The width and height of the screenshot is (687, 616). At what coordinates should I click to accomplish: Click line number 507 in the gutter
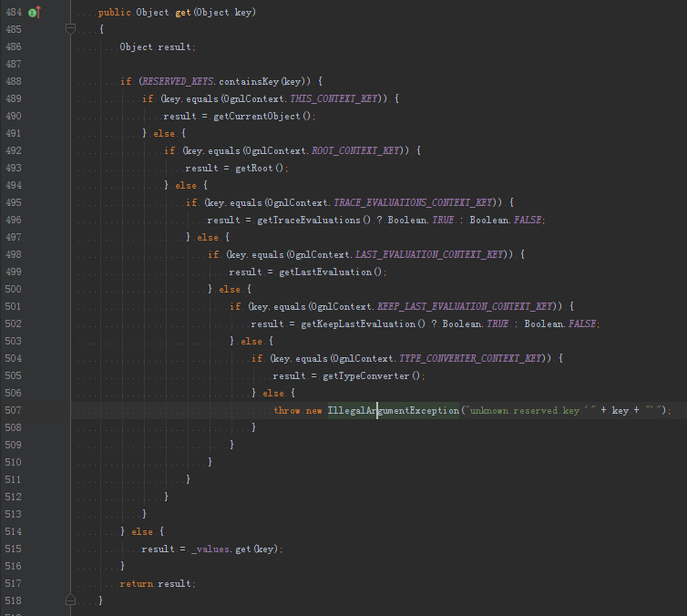[13, 410]
